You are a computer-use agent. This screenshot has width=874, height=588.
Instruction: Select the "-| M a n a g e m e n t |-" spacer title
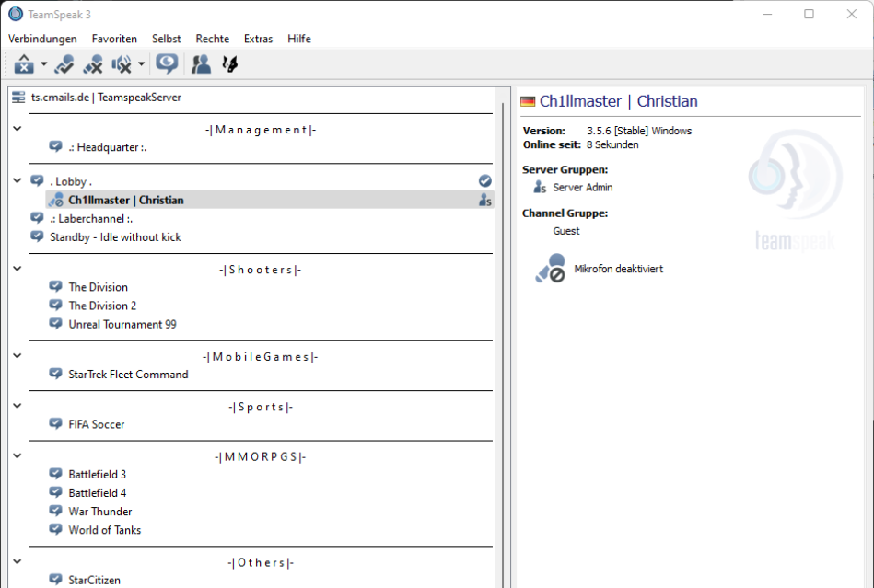point(261,130)
